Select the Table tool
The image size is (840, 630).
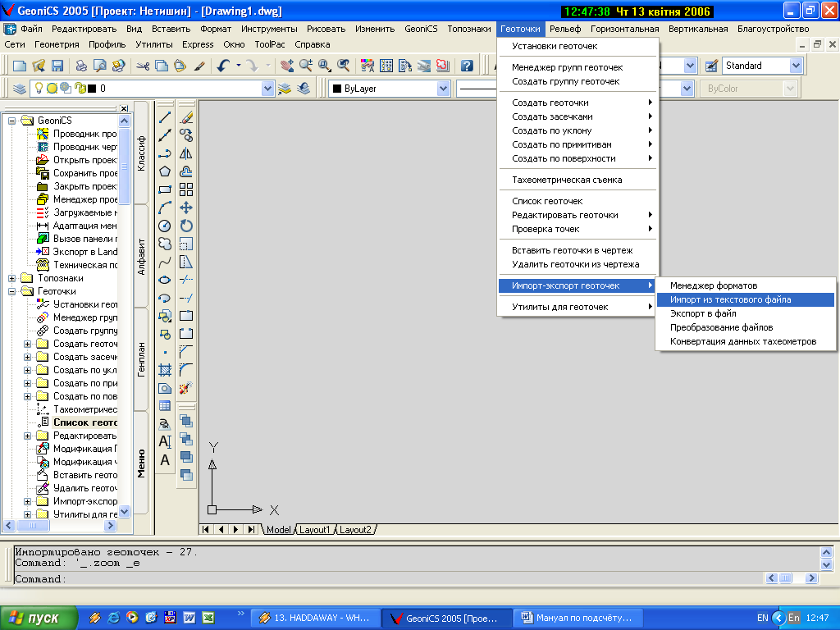165,406
